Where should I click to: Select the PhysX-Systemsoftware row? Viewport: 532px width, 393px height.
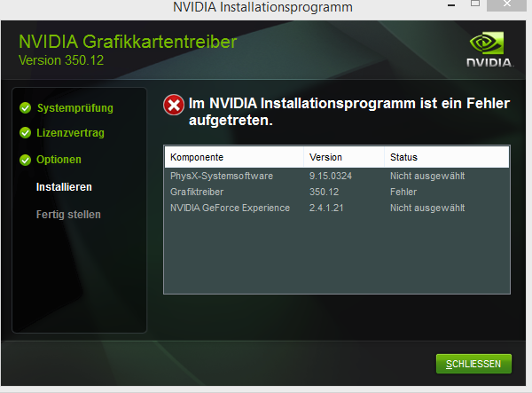(x=337, y=176)
